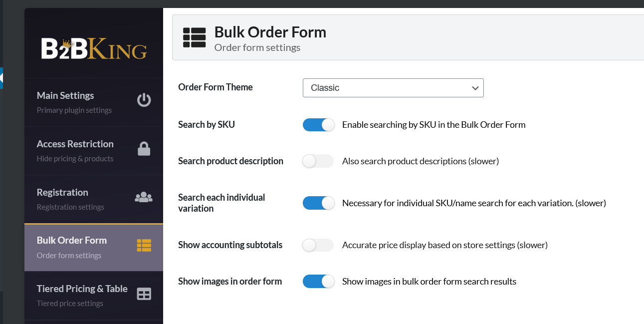The image size is (644, 324).
Task: Select the table icon for Tiered Pricing & Table
Action: [144, 294]
